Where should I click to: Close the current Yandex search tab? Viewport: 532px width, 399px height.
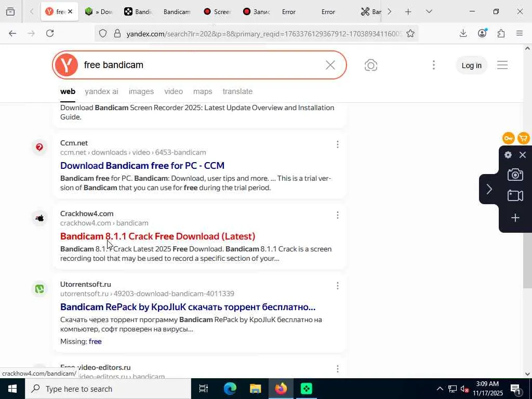coord(70,12)
